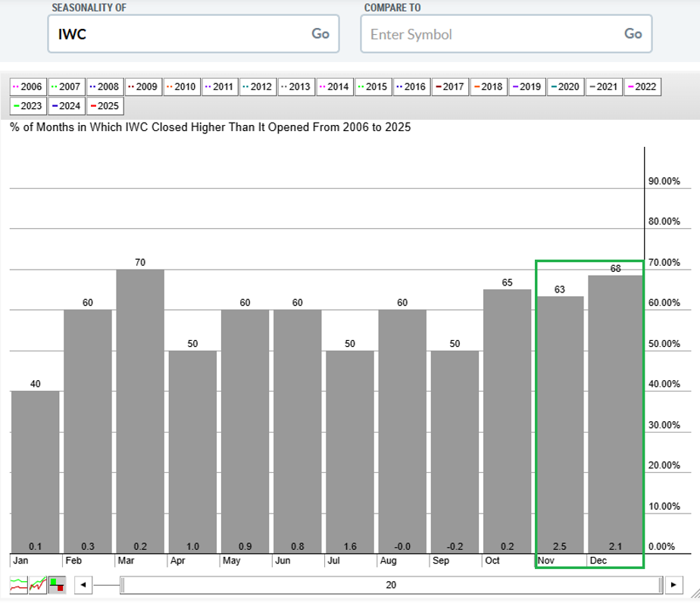Click the years range slider showing 20
This screenshot has width=700, height=603.
pyautogui.click(x=391, y=585)
